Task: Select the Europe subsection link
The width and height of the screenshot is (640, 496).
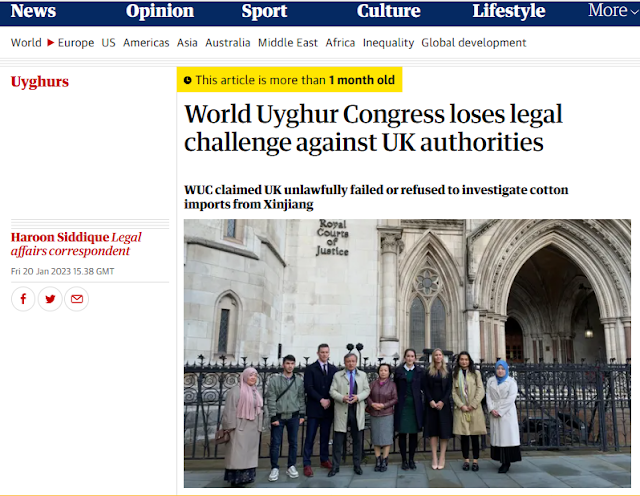Action: click(76, 42)
